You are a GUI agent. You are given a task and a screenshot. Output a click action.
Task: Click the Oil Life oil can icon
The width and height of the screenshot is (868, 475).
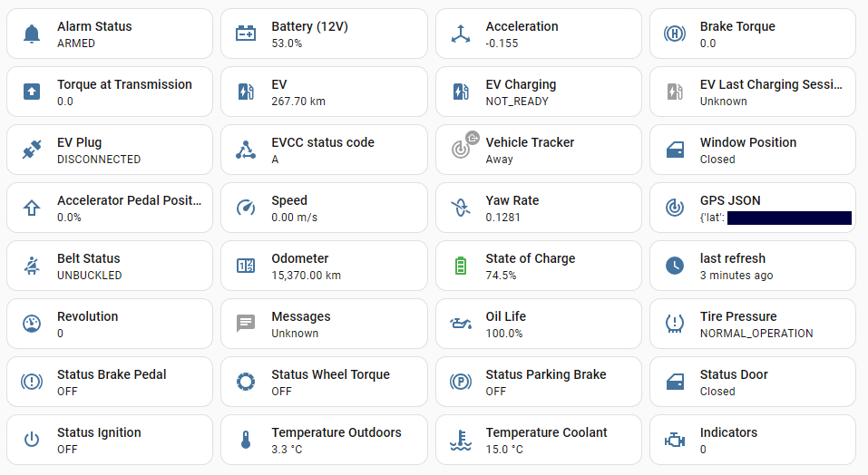460,325
